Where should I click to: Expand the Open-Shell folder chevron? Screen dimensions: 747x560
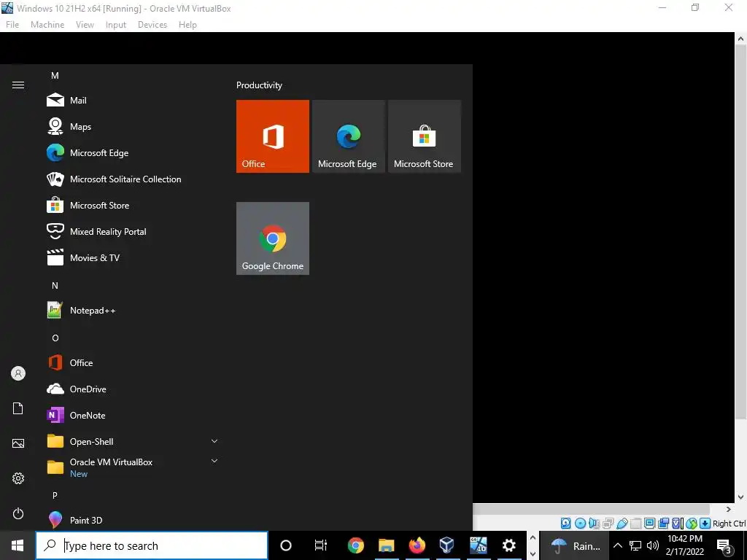214,441
